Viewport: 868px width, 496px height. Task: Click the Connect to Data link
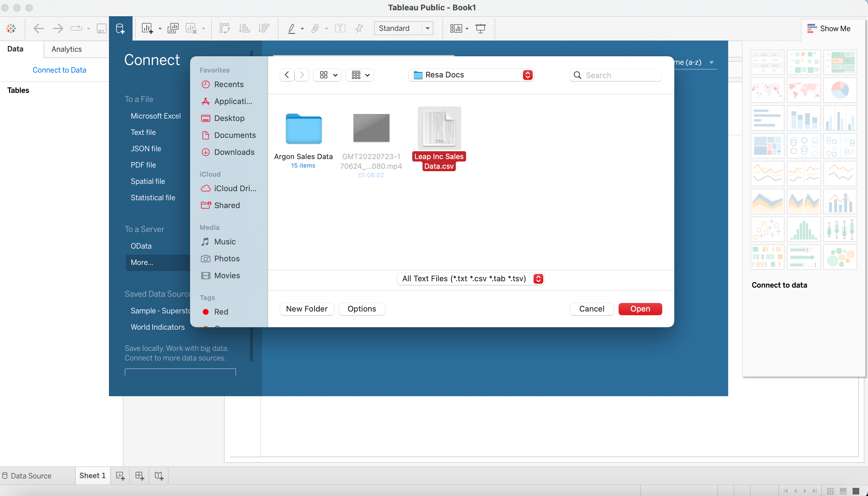[x=59, y=70]
